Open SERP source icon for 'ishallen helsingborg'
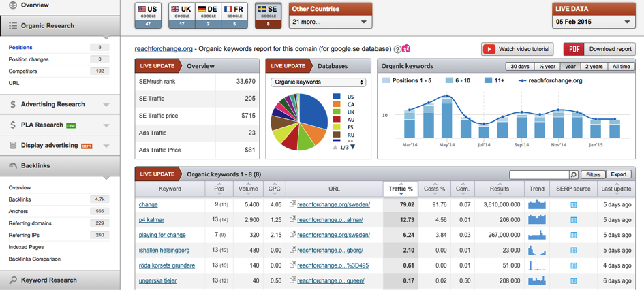Screen dimensions: 644x290 [574, 251]
